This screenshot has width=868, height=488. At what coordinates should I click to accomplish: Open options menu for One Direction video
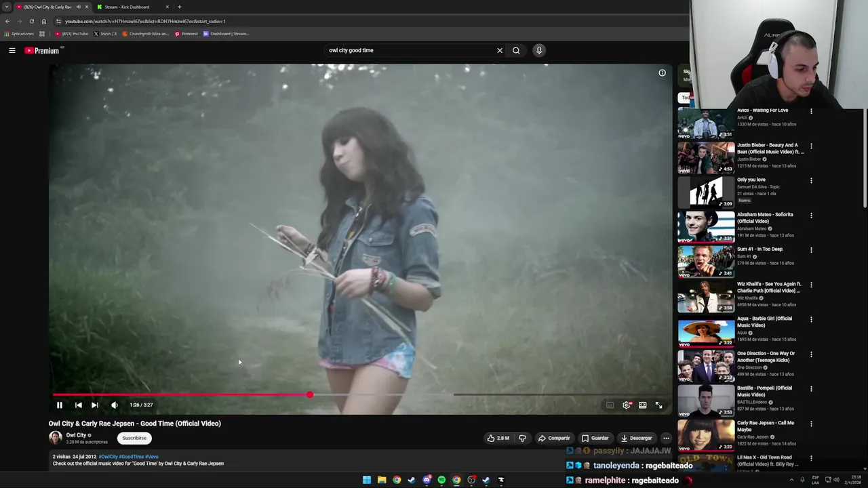[x=811, y=354]
